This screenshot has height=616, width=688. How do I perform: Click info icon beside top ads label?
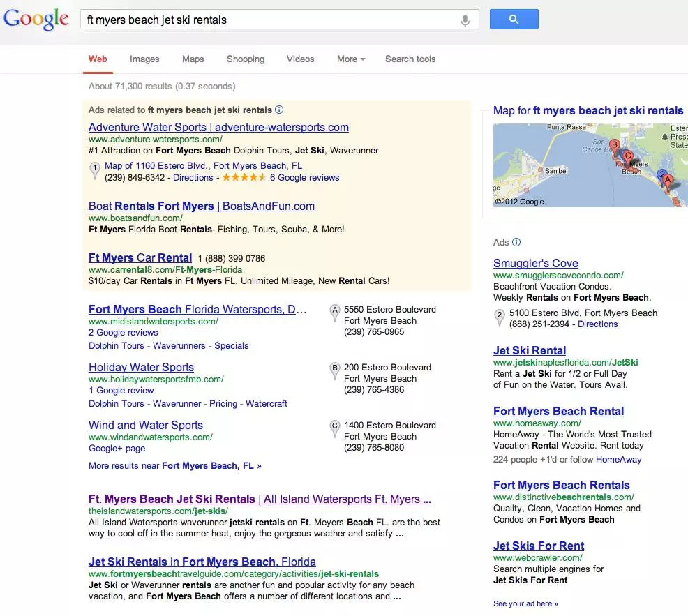point(279,110)
